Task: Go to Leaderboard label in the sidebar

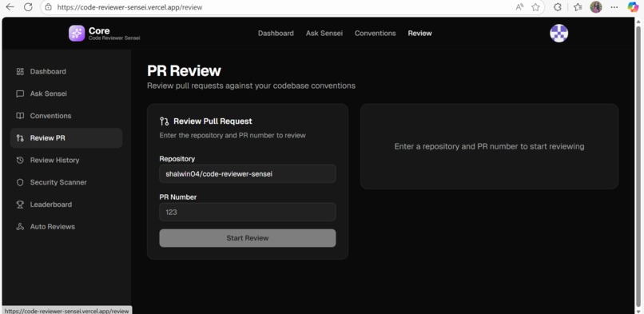Action: (x=51, y=205)
